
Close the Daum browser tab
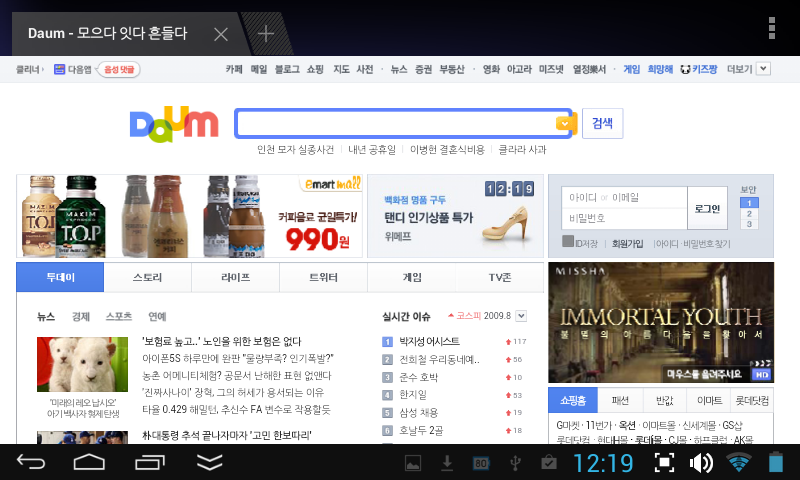point(220,34)
